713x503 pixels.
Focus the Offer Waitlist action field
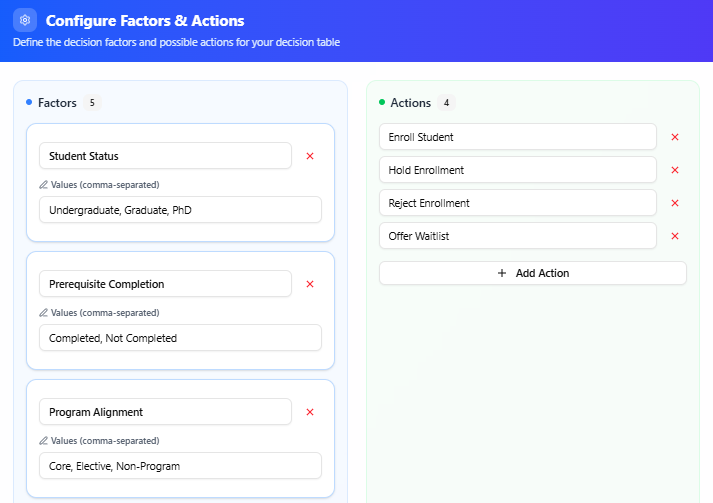[x=517, y=236]
